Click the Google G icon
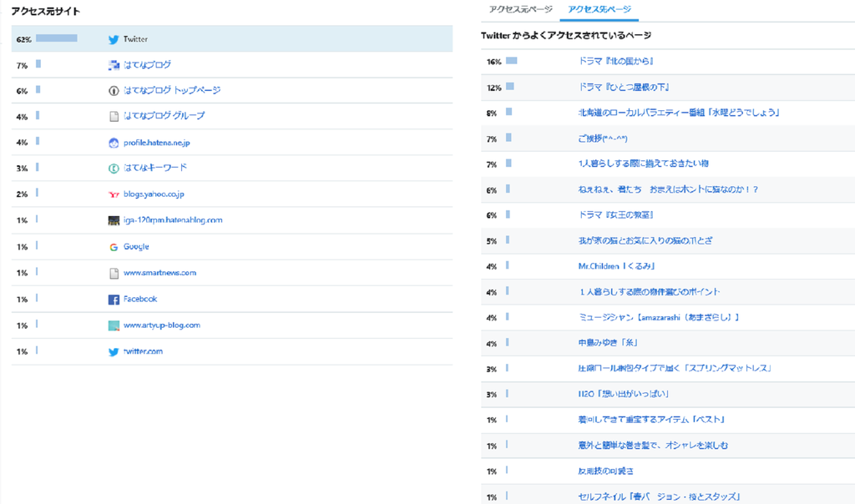The width and height of the screenshot is (855, 504). pyautogui.click(x=114, y=247)
